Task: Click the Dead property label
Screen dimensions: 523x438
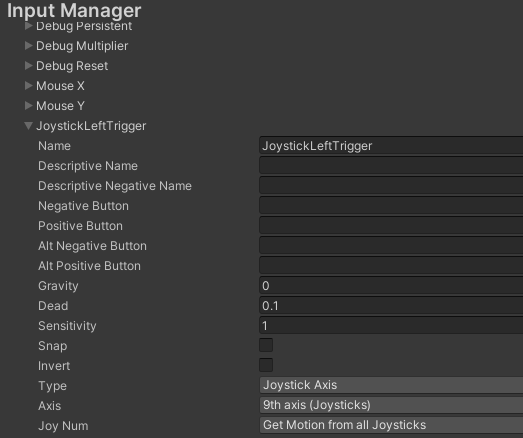Action: [53, 306]
